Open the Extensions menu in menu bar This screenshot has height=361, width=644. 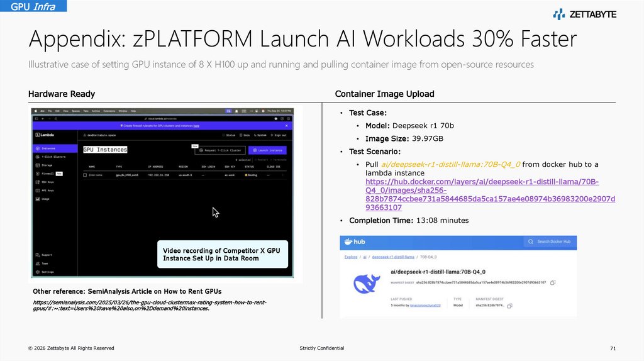click(x=109, y=111)
